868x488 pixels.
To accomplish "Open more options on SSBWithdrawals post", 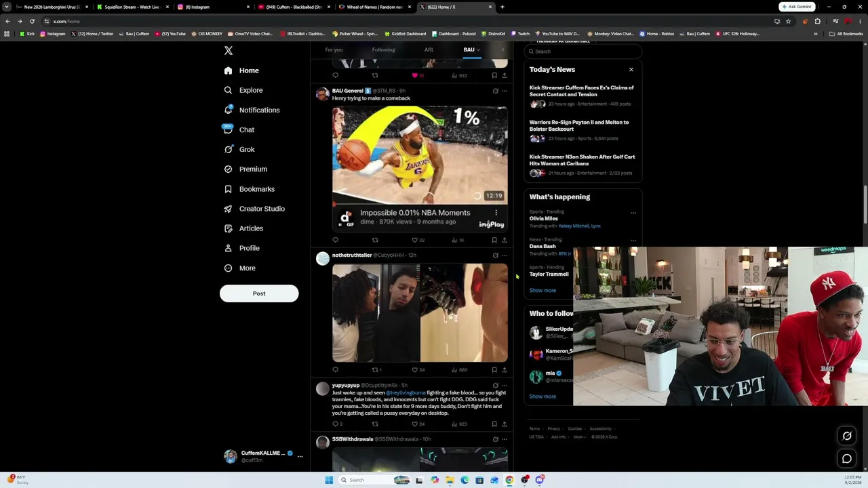I will [x=505, y=439].
